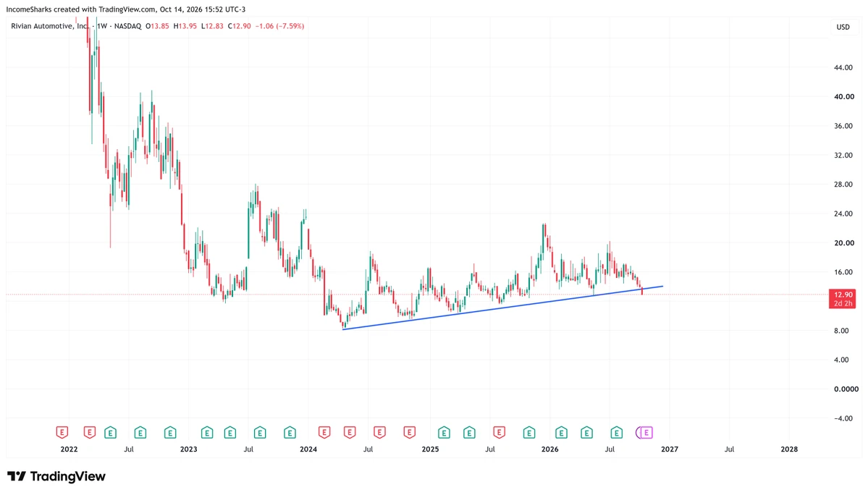Open the USD currency selector

[x=843, y=27]
